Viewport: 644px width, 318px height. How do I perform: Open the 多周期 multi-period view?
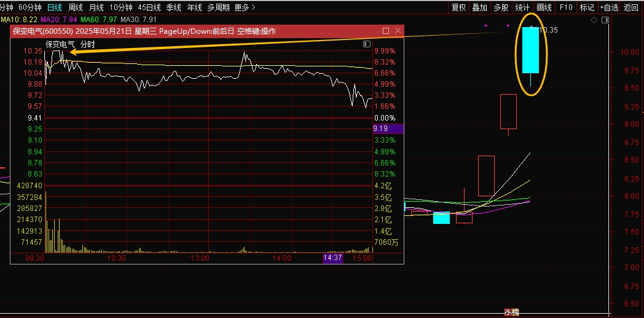(x=218, y=7)
